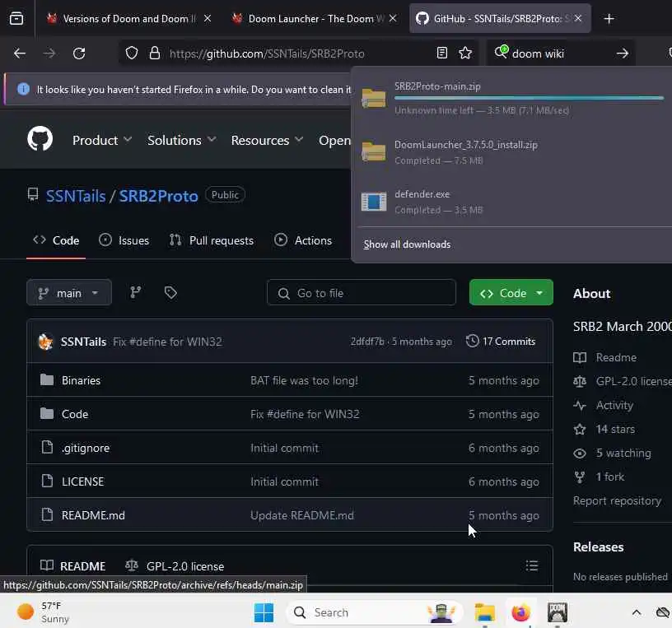
Task: Open the Code folder in the file list
Action: coord(75,414)
